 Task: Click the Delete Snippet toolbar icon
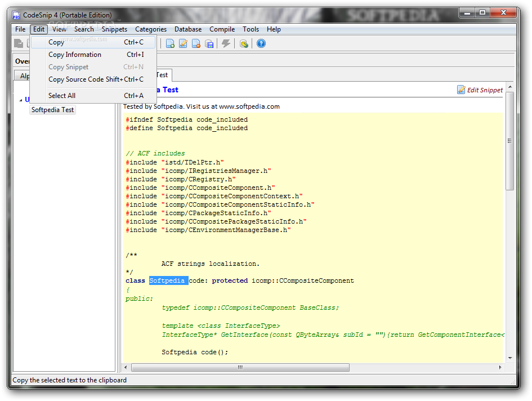196,43
